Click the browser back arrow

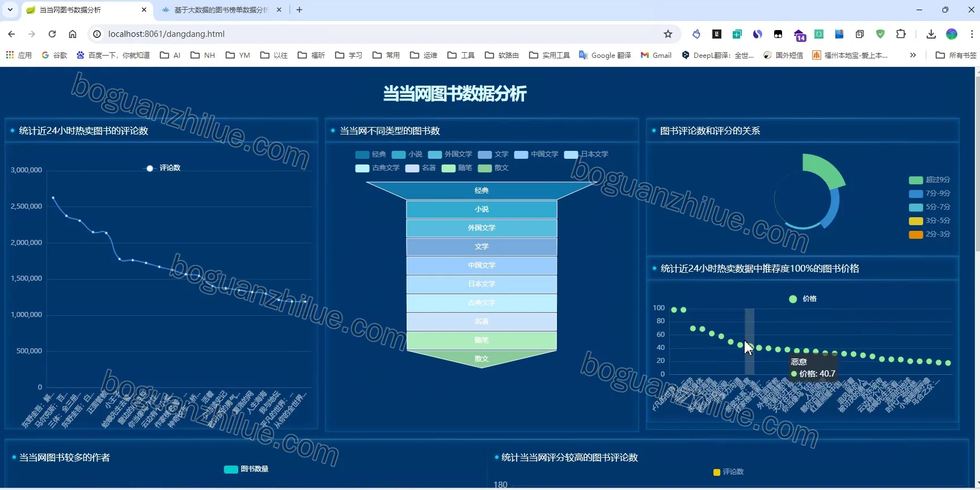[x=11, y=34]
